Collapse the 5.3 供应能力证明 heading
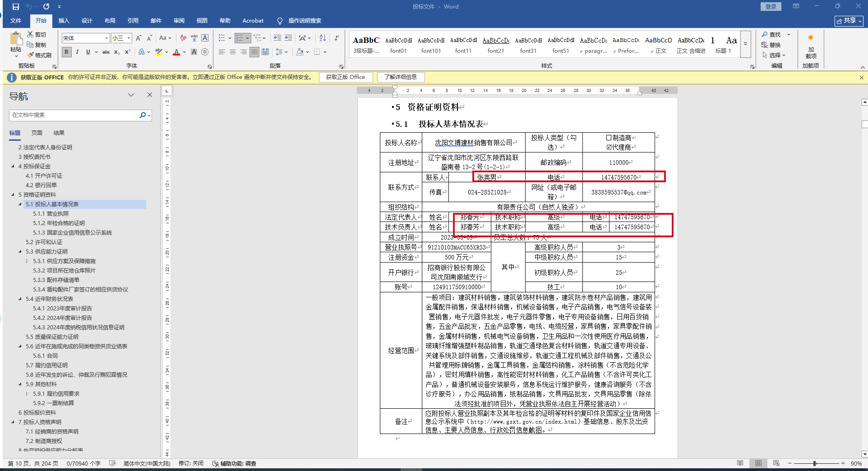 20,252
